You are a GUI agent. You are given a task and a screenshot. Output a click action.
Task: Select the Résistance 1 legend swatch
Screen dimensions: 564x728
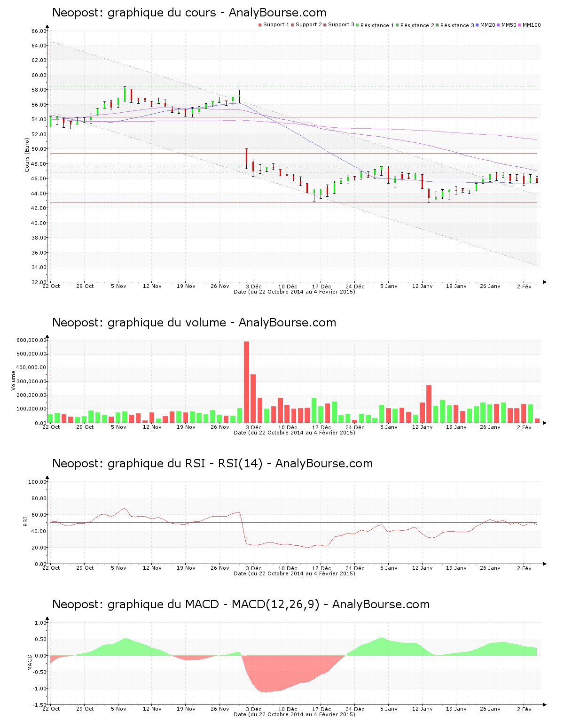coord(358,25)
